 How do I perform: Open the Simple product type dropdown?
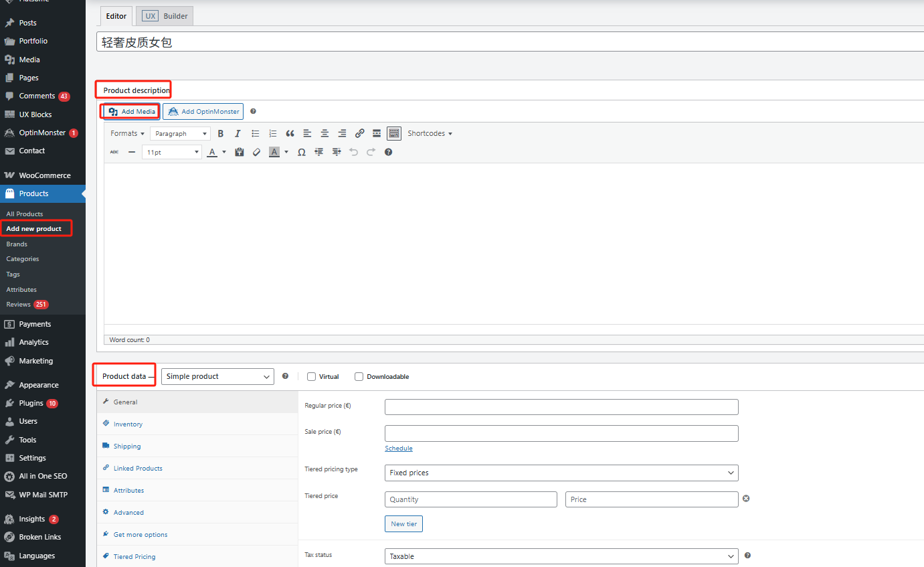pos(217,377)
